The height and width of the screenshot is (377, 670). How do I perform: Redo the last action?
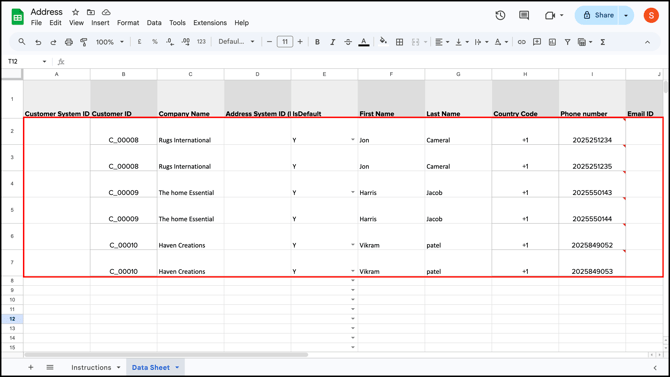53,42
